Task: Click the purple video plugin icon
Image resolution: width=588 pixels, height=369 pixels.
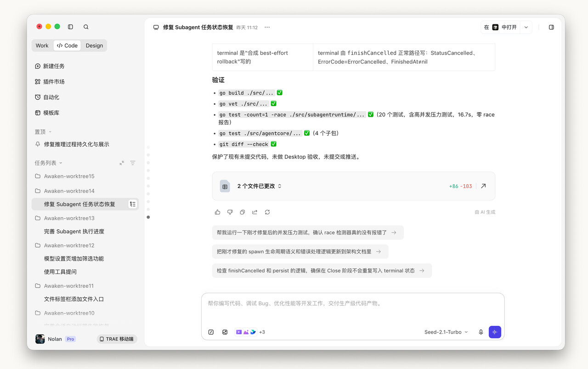Action: [x=239, y=332]
